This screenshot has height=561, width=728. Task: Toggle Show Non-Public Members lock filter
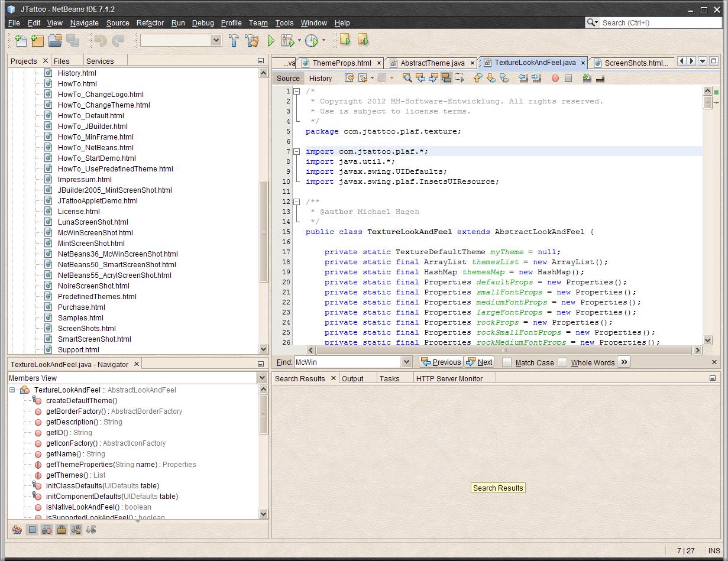61,530
